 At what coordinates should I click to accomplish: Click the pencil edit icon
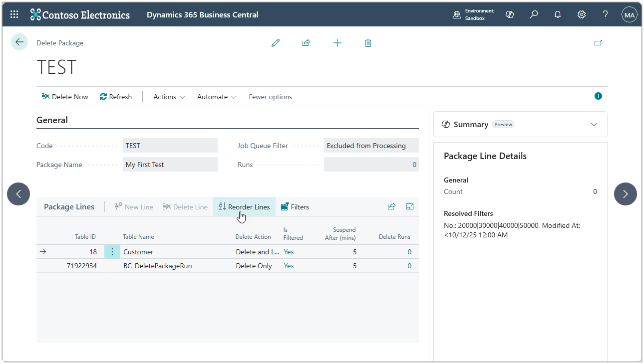click(x=276, y=43)
